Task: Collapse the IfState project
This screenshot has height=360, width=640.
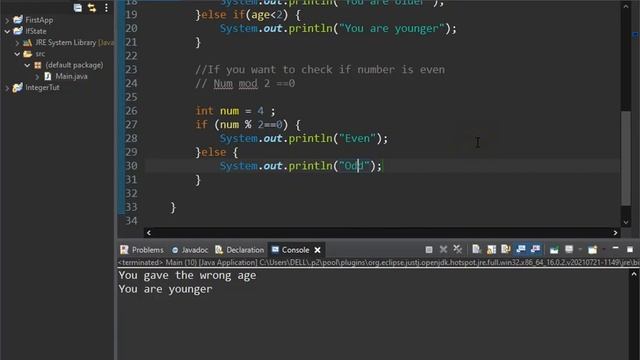Action: 7,31
